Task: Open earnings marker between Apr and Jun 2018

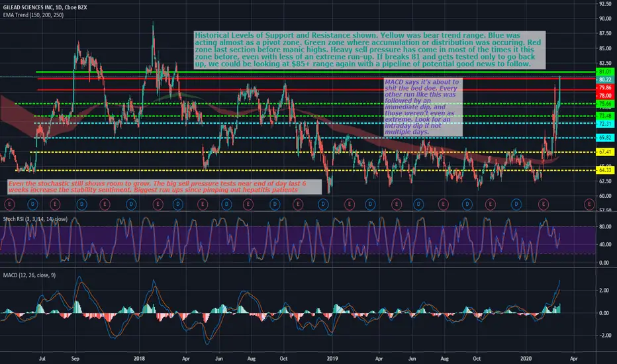Action: tap(203, 205)
